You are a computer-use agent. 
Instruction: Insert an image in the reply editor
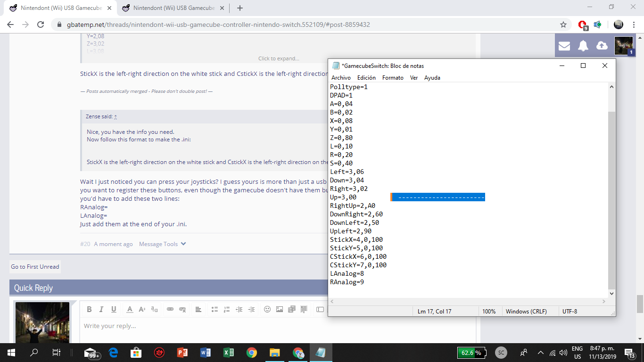[280, 309]
